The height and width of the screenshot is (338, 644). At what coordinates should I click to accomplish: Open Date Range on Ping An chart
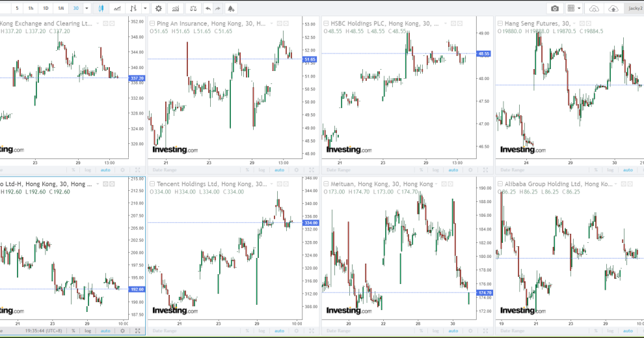[165, 170]
